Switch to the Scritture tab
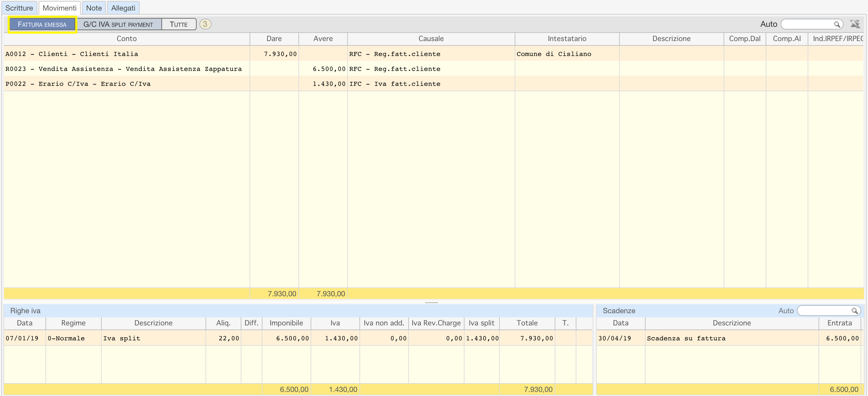This screenshot has height=396, width=868. tap(19, 8)
